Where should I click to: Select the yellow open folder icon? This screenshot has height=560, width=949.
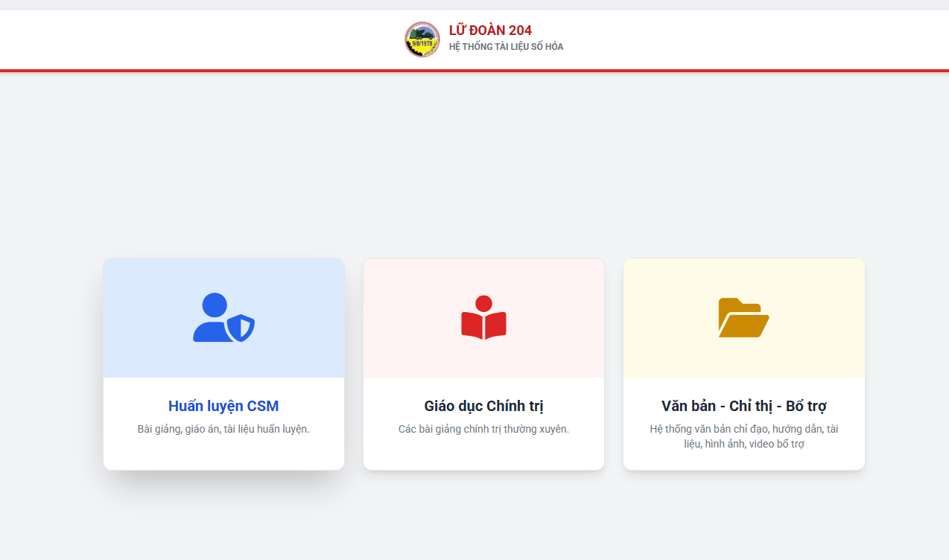tap(743, 318)
